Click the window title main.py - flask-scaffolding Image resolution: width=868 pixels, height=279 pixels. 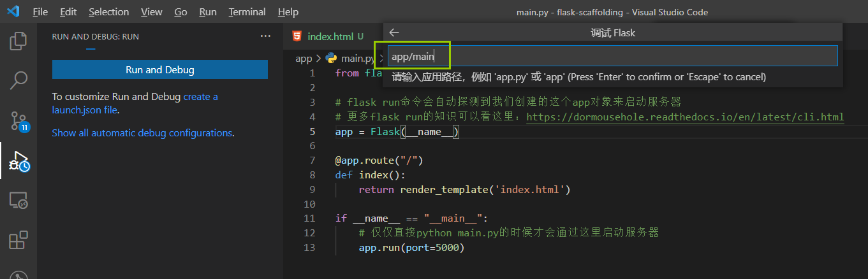tap(612, 12)
